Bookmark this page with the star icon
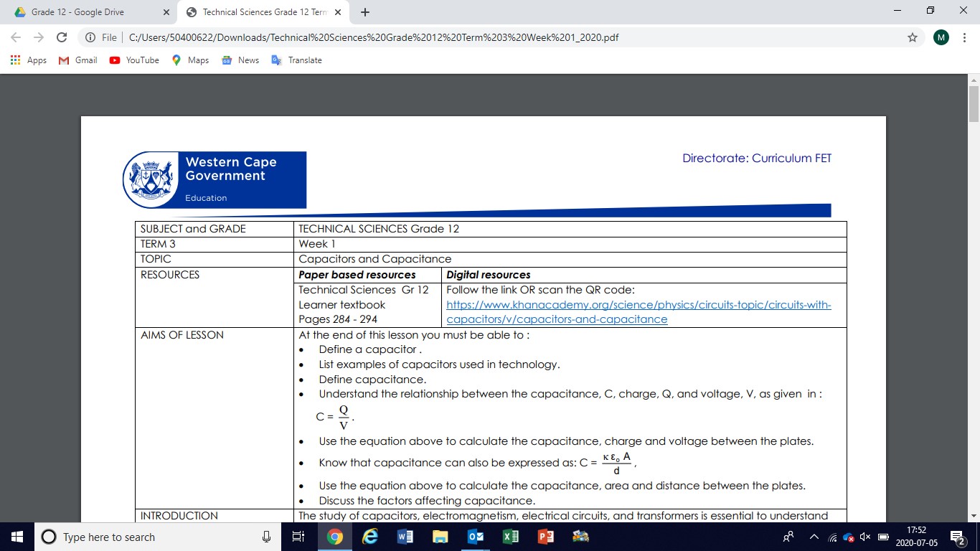The image size is (980, 551). (x=913, y=37)
